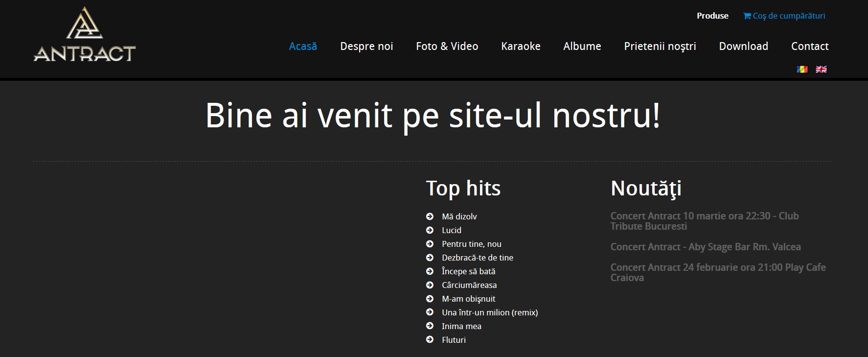Click arrow icon beside Lucid

pyautogui.click(x=430, y=230)
